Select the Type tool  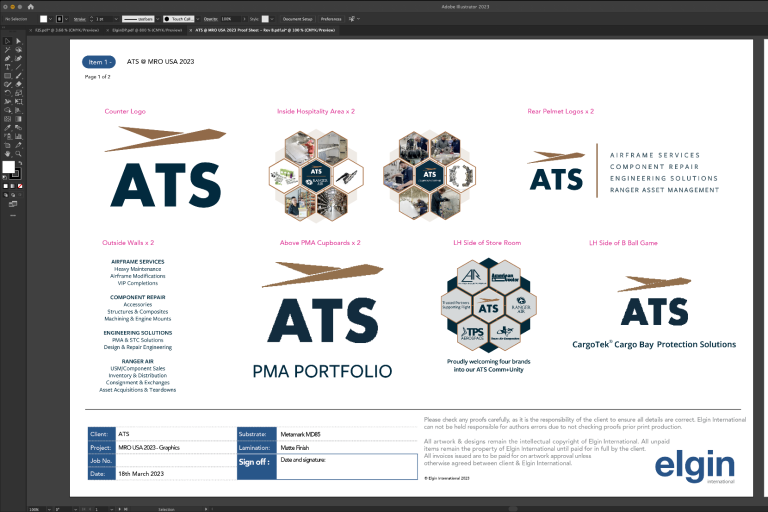tap(7, 67)
